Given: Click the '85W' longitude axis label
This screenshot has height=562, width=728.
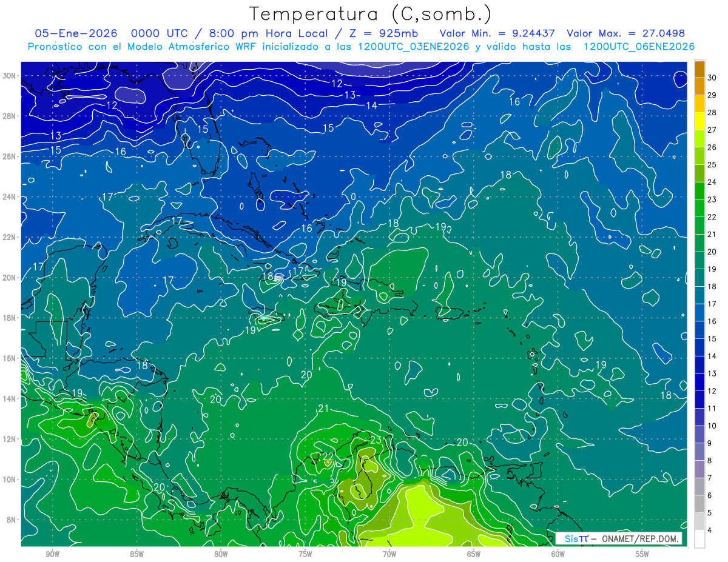Looking at the screenshot, I should pyautogui.click(x=137, y=554).
